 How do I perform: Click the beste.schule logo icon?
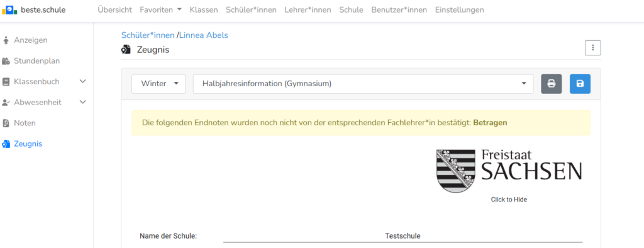(9, 10)
